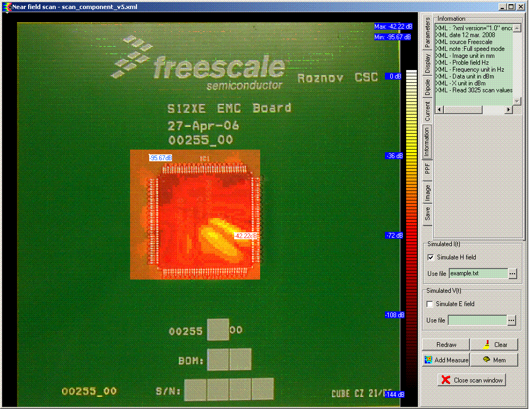Click the color map icon on Add Measure

428,360
